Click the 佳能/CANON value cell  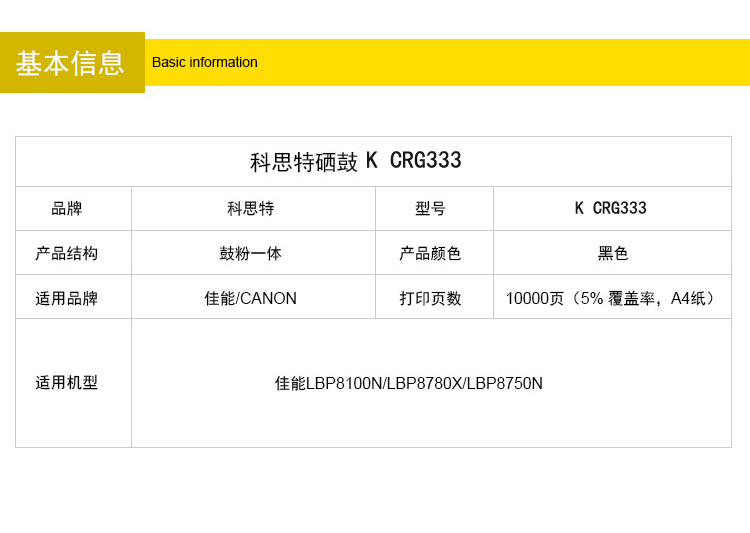click(x=251, y=298)
